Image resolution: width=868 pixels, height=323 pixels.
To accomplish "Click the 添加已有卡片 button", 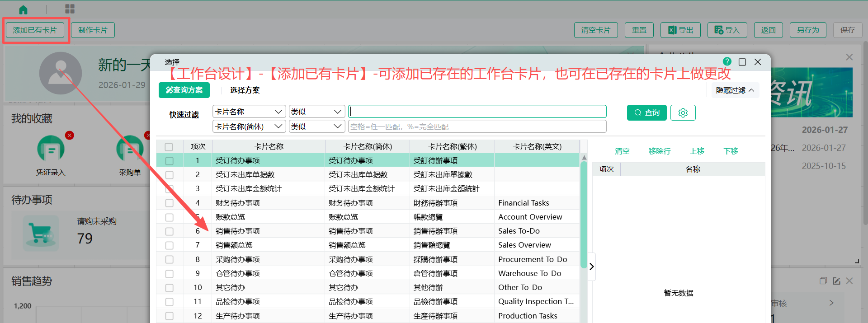I will click(x=35, y=30).
